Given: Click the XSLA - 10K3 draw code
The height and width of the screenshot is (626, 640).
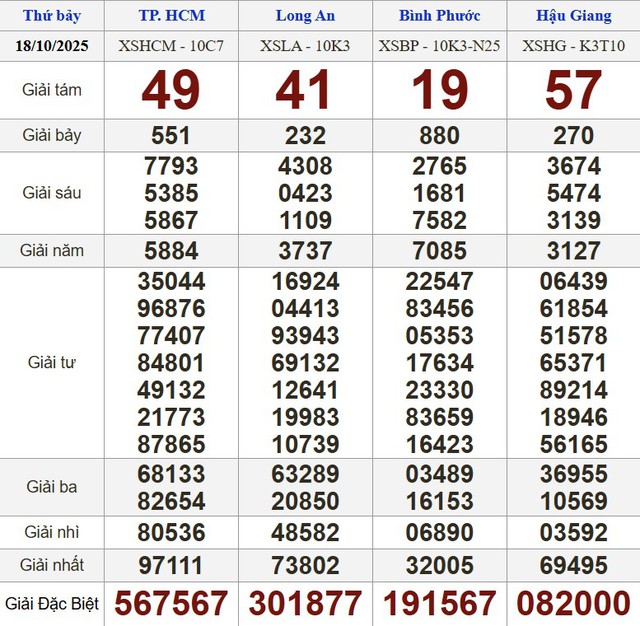Looking at the screenshot, I should tap(305, 46).
